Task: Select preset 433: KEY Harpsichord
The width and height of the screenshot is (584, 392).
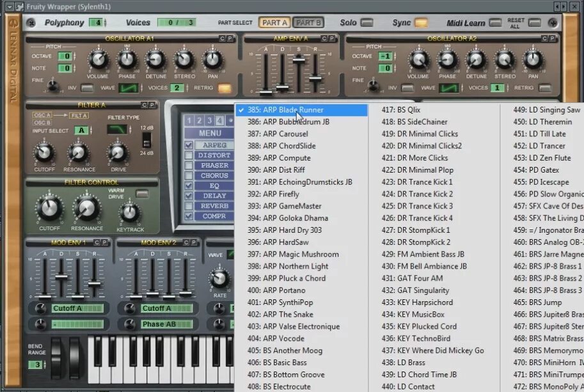Action: pyautogui.click(x=435, y=302)
